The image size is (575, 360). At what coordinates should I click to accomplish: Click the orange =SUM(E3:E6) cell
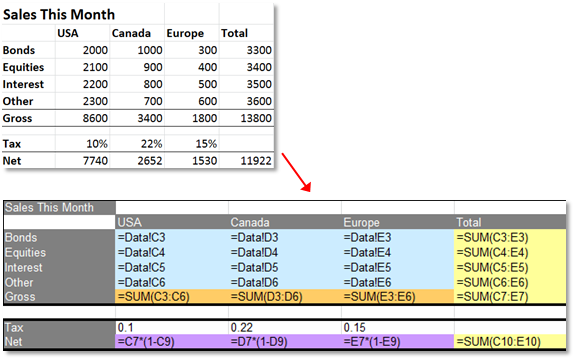point(398,297)
